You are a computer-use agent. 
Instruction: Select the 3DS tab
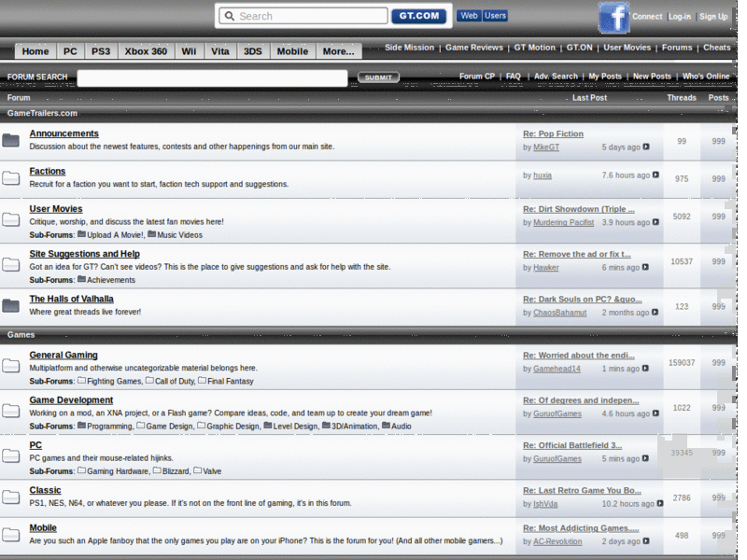click(x=252, y=51)
